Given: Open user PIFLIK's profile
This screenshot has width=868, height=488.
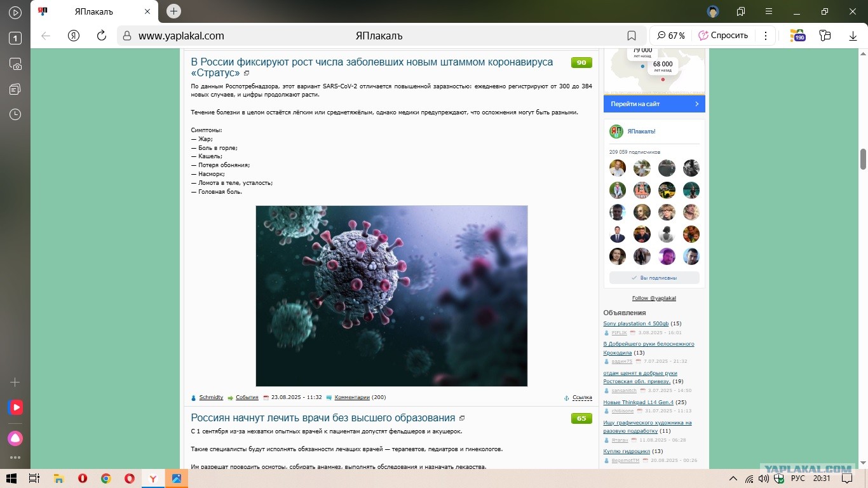Looking at the screenshot, I should (620, 333).
